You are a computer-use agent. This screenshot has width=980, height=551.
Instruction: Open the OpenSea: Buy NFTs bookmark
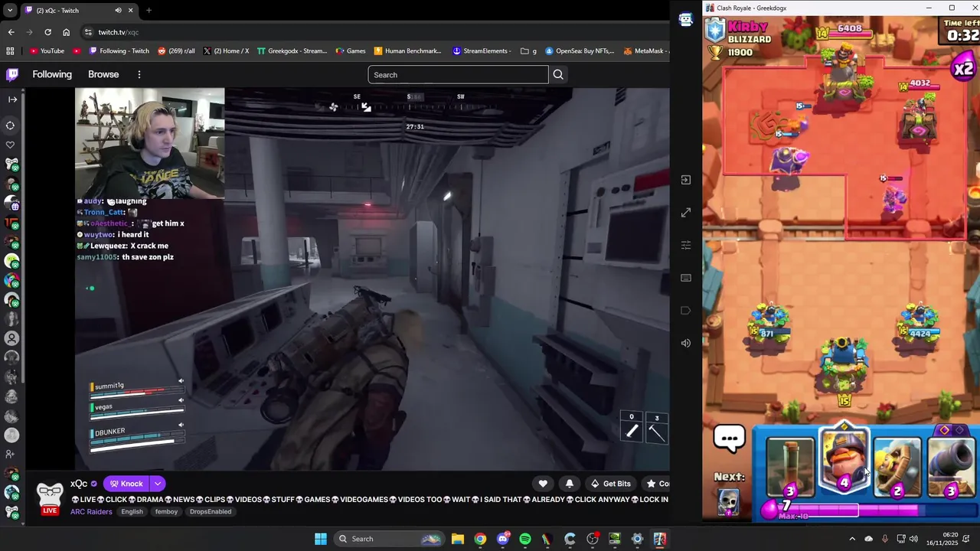[x=580, y=51]
